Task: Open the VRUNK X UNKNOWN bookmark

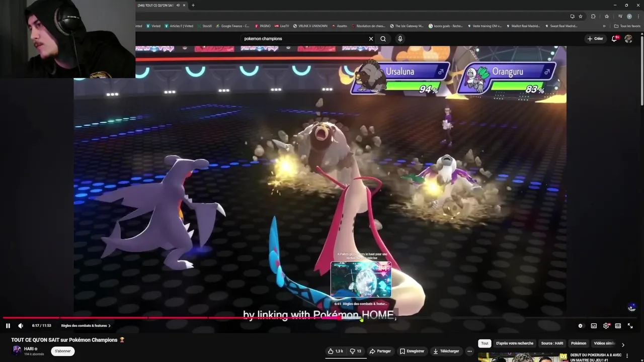Action: (x=310, y=26)
